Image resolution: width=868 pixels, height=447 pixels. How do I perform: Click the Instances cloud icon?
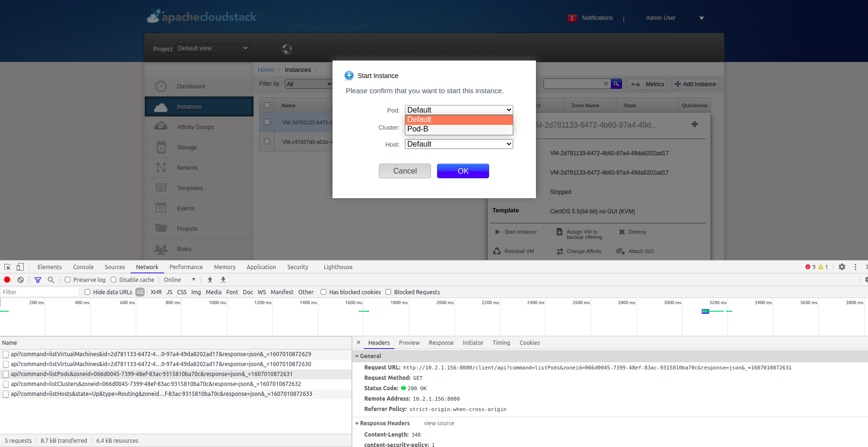tap(161, 107)
